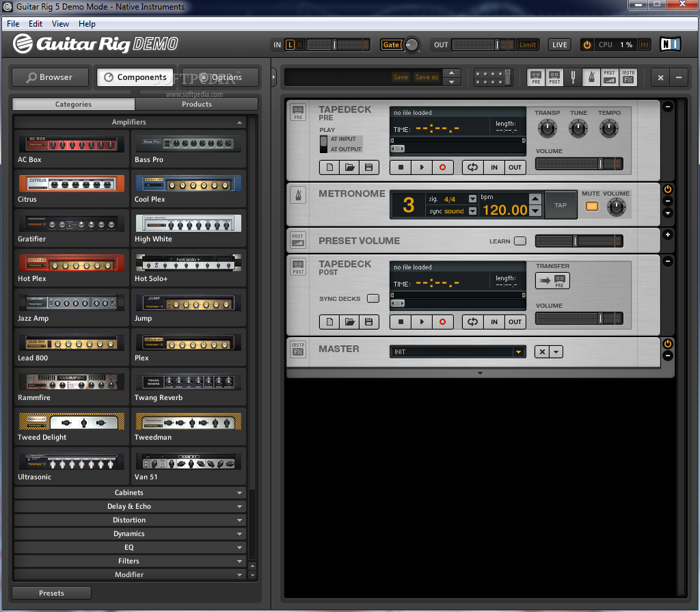
Task: Open the Help menu
Action: click(x=87, y=24)
